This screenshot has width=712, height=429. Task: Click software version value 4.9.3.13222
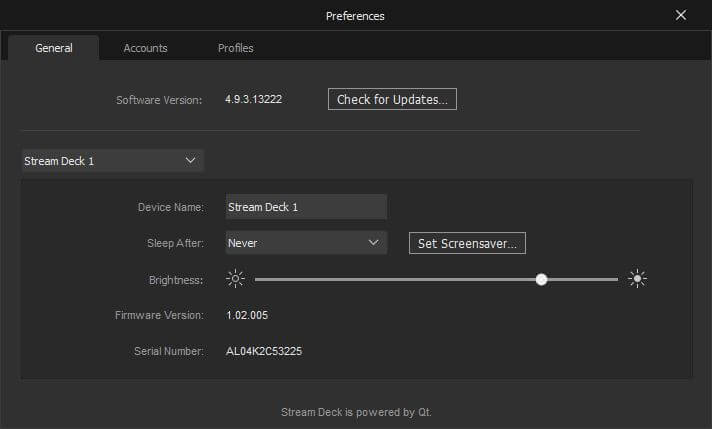coord(253,99)
